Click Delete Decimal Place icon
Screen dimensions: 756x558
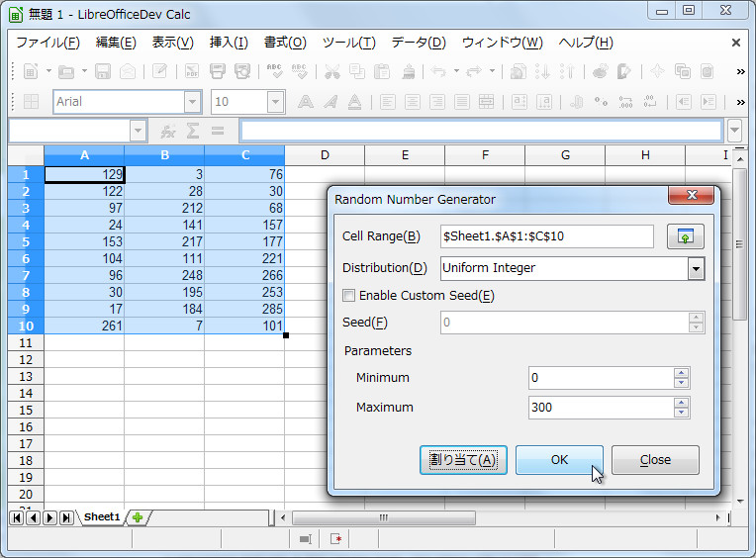pyautogui.click(x=650, y=102)
